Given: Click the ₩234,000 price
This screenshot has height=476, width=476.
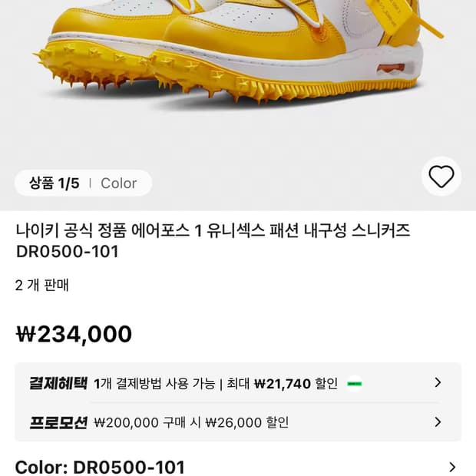Looking at the screenshot, I should click(x=74, y=334).
